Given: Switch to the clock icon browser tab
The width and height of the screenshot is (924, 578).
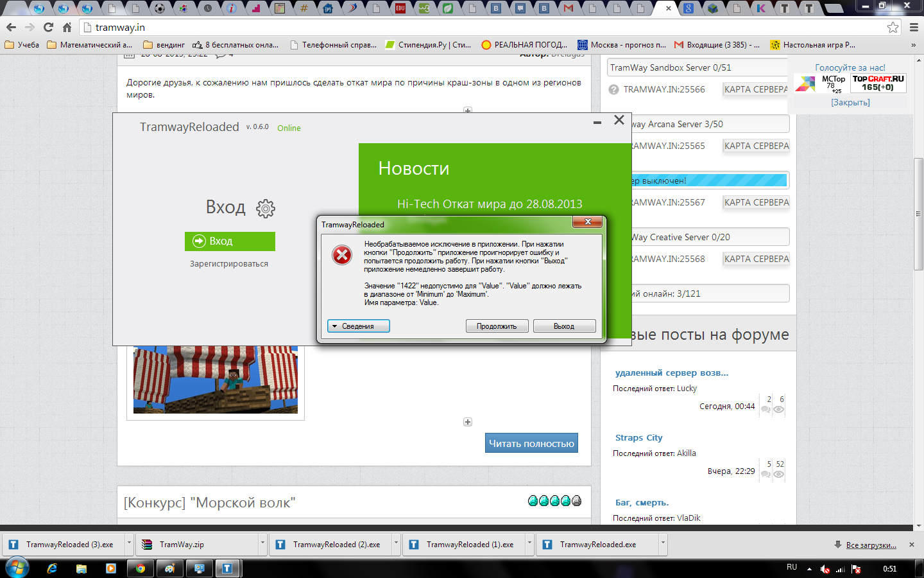Looking at the screenshot, I should pyautogui.click(x=208, y=8).
